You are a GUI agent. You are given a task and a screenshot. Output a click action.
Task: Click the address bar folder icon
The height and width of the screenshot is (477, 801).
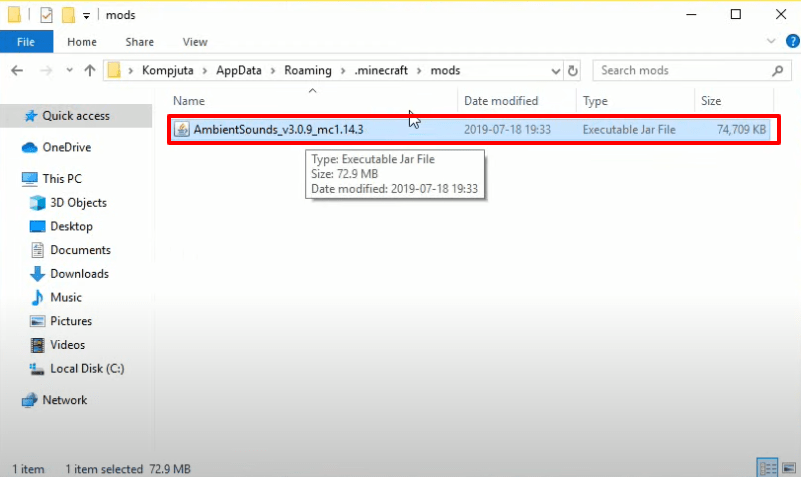114,70
